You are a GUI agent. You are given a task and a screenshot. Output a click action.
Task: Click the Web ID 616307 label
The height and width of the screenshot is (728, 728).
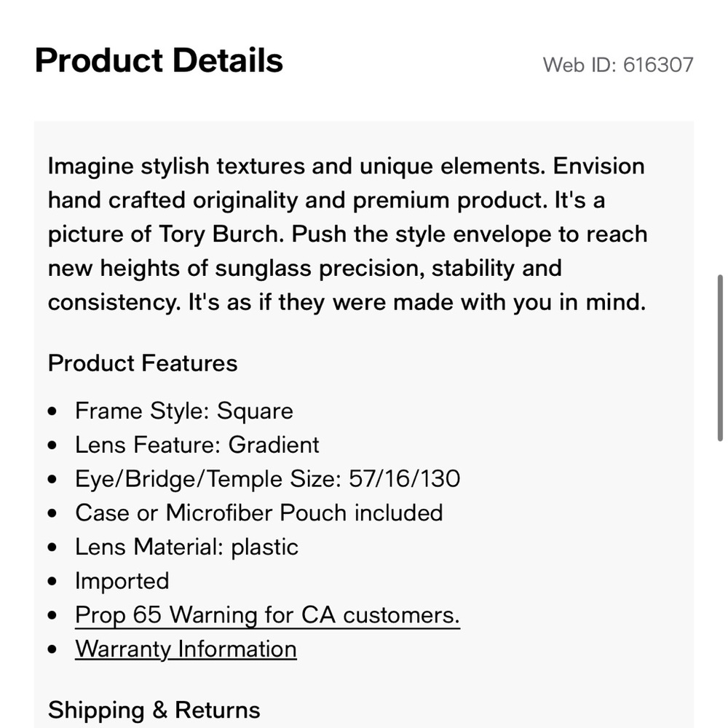click(x=618, y=65)
